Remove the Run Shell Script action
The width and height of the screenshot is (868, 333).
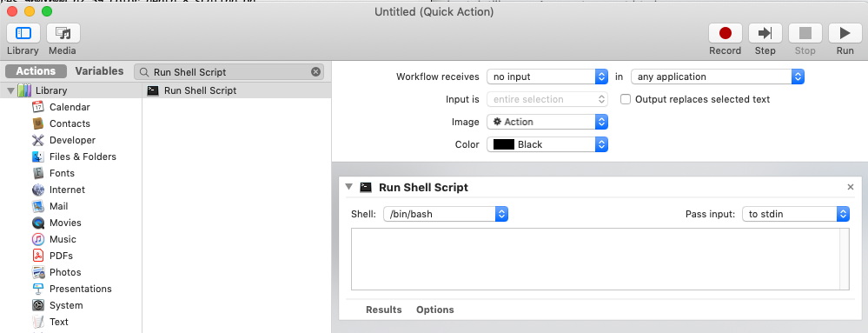point(851,187)
